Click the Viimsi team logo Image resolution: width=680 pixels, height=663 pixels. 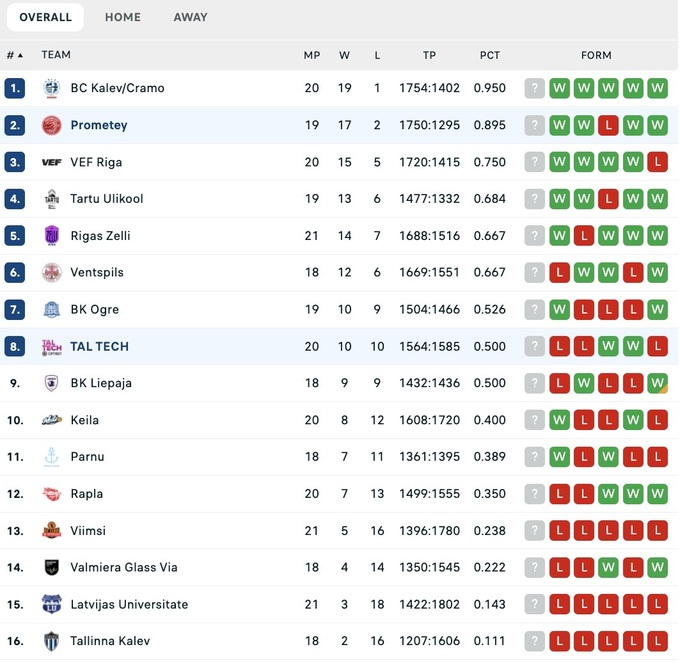51,531
